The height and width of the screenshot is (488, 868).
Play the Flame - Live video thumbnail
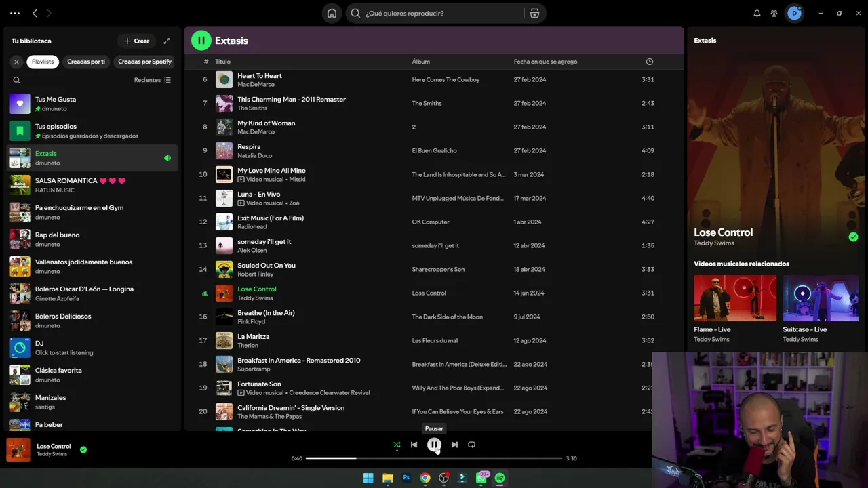(x=735, y=298)
